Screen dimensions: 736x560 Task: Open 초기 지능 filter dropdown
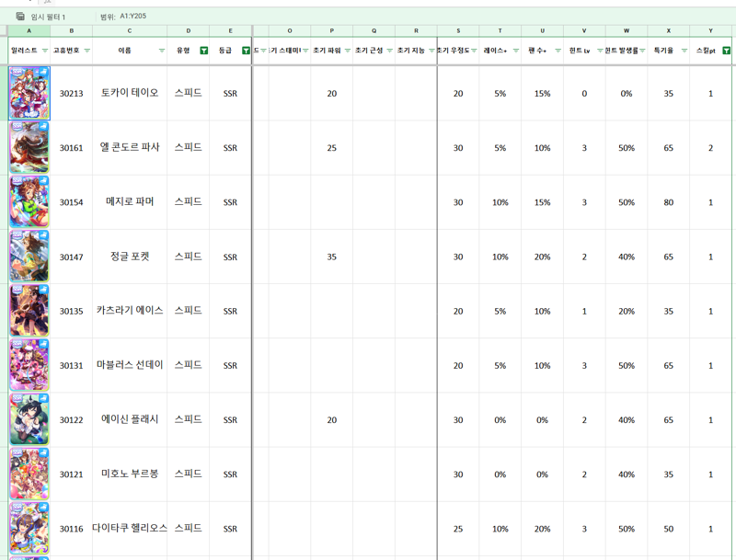click(431, 51)
